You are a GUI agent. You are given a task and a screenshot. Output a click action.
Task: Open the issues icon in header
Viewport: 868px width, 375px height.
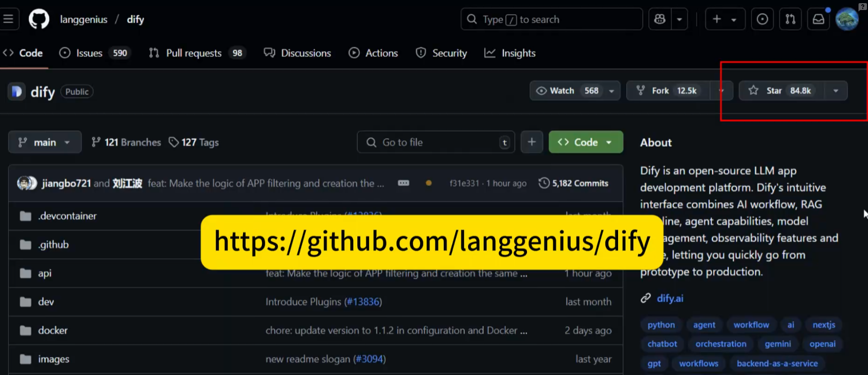coord(762,20)
